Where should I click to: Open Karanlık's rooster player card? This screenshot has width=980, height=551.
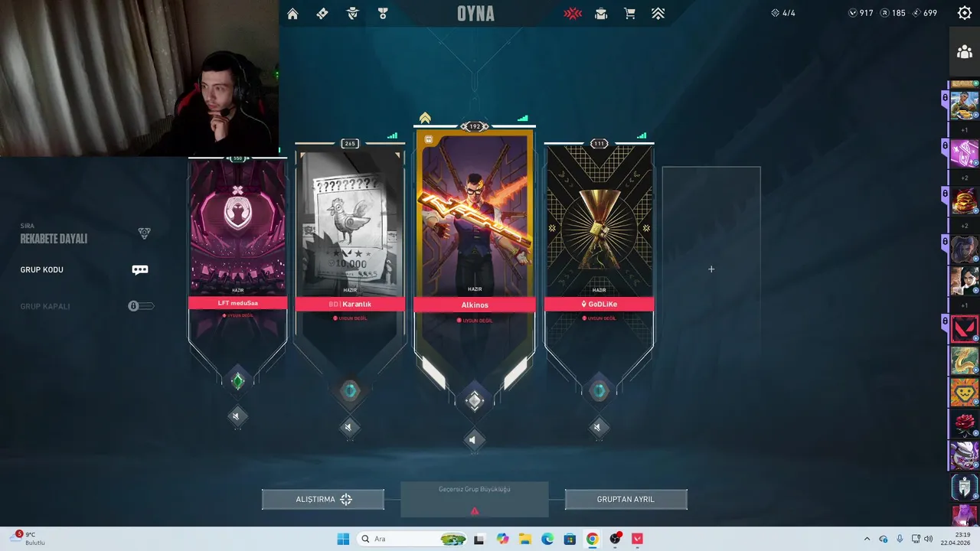(350, 223)
